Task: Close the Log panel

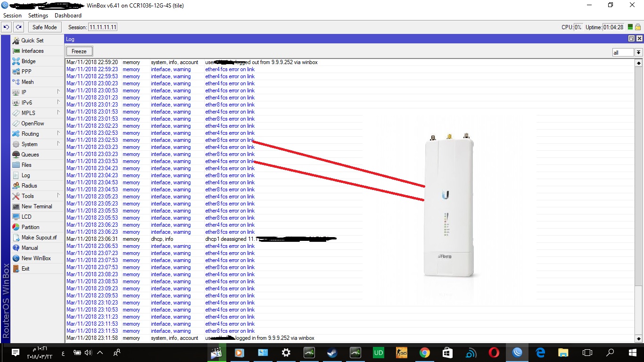Action: [x=639, y=39]
